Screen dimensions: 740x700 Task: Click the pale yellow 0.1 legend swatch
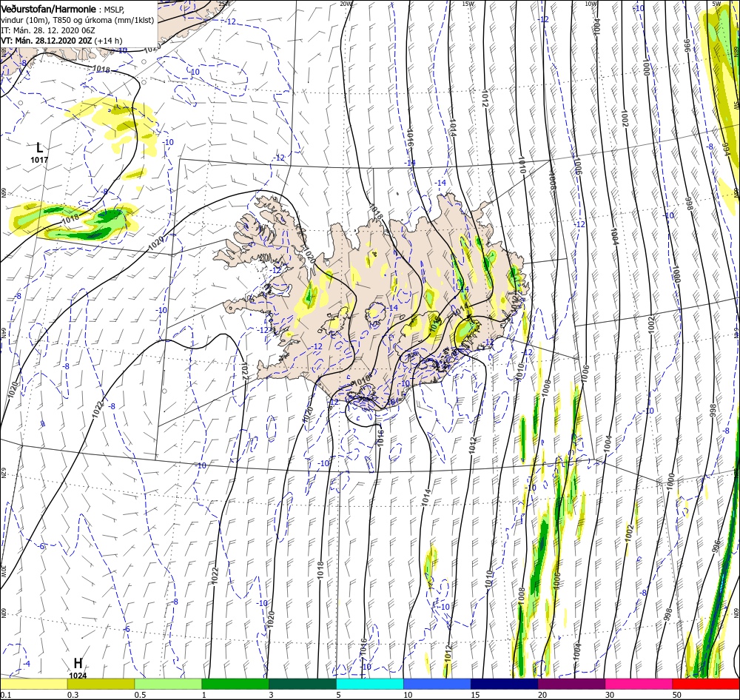point(33,684)
